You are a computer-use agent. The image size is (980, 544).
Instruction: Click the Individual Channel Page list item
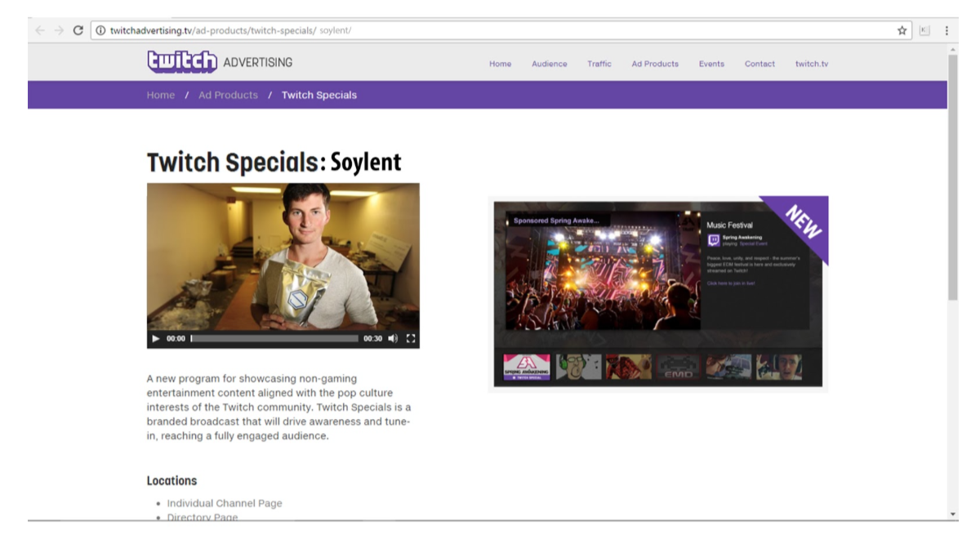point(225,503)
